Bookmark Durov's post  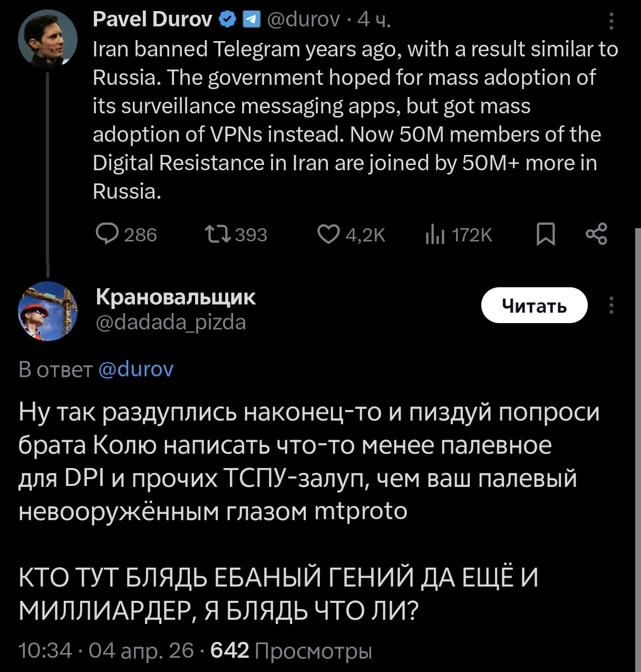point(546,234)
